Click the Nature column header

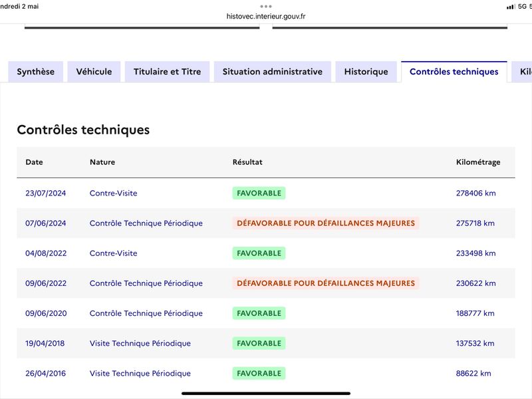pyautogui.click(x=102, y=162)
